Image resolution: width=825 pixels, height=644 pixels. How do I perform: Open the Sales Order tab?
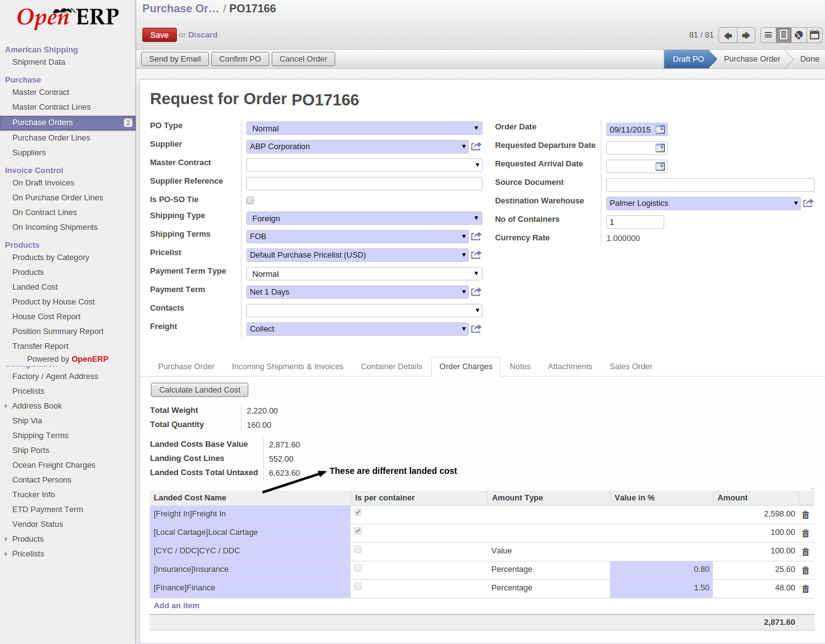pyautogui.click(x=631, y=367)
